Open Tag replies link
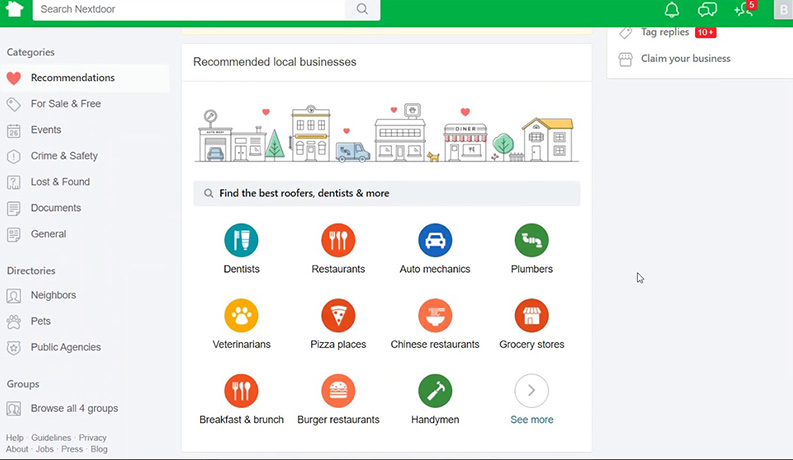This screenshot has width=793, height=460. point(665,32)
